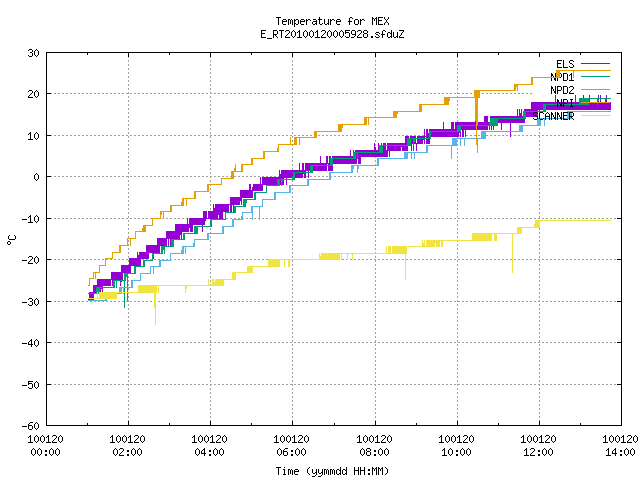Image resolution: width=640 pixels, height=480 pixels.
Task: Click the y-axis tick label -20
Action: tap(31, 260)
